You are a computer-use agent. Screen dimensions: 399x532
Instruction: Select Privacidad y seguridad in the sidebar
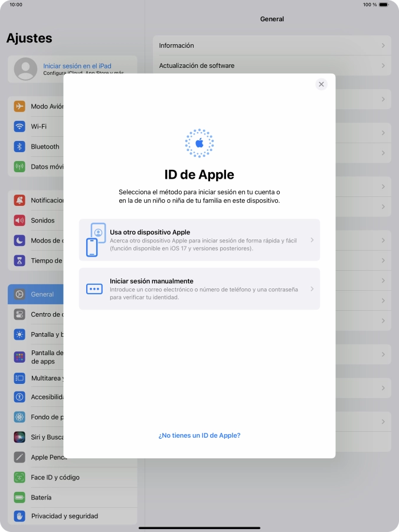tap(73, 516)
